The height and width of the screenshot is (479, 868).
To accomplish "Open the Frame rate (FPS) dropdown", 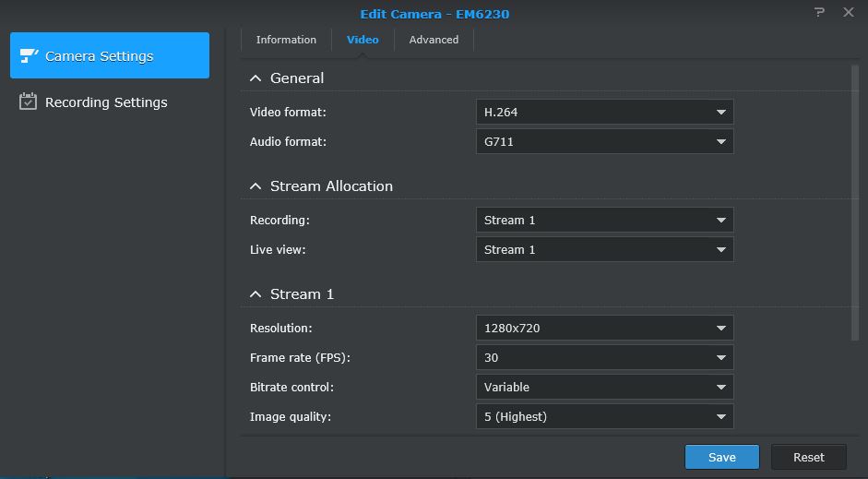I will pos(604,357).
